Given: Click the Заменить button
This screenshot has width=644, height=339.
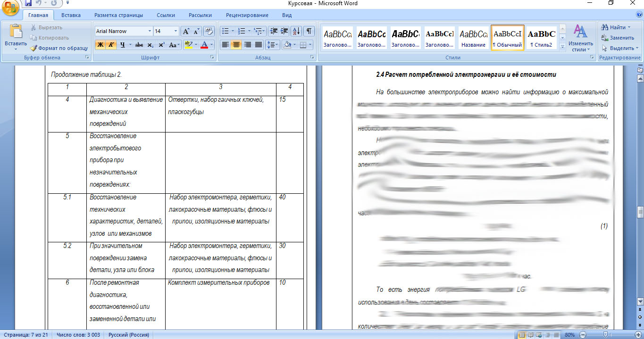Looking at the screenshot, I should (x=618, y=38).
